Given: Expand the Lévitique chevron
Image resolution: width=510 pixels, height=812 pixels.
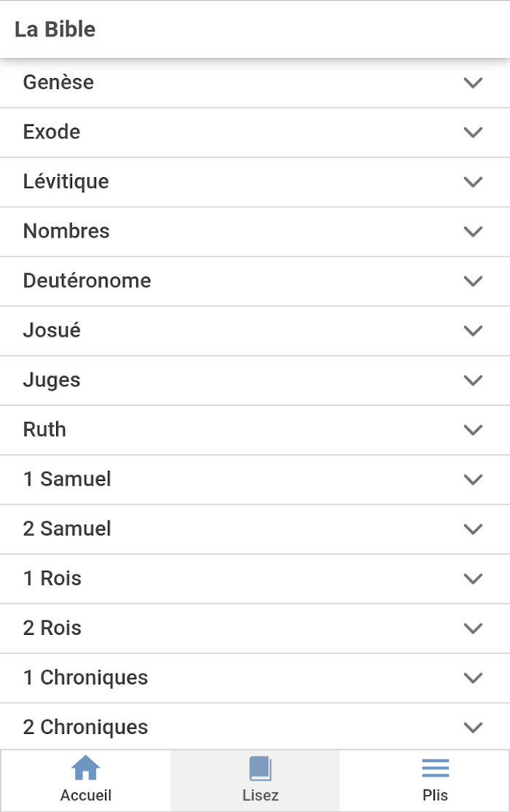Looking at the screenshot, I should 474,182.
